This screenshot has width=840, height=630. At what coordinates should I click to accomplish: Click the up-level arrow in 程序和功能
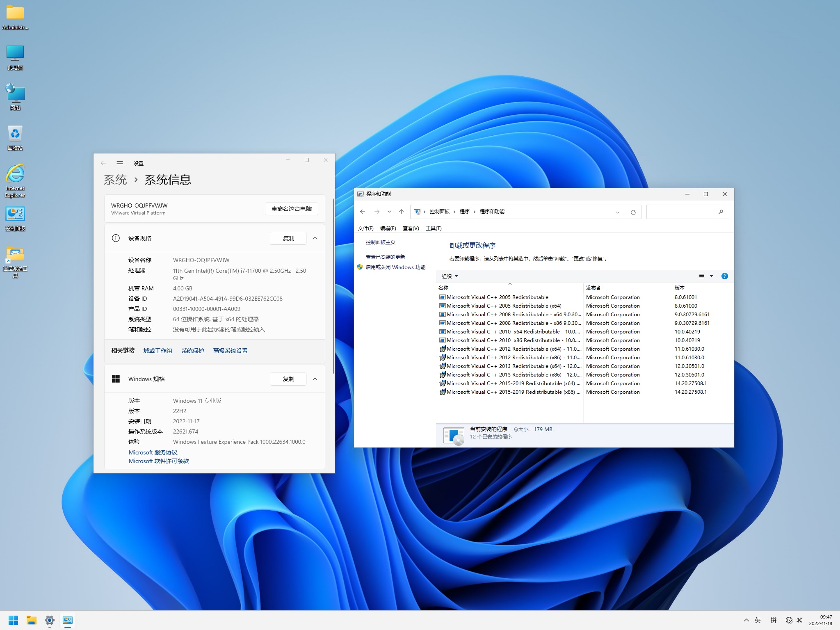click(x=401, y=212)
